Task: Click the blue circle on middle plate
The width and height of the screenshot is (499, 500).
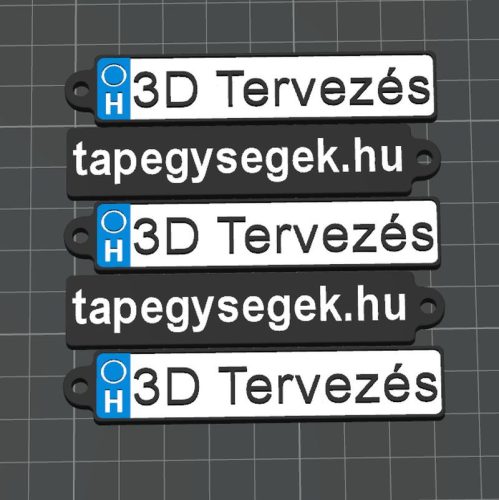Action: click(113, 221)
